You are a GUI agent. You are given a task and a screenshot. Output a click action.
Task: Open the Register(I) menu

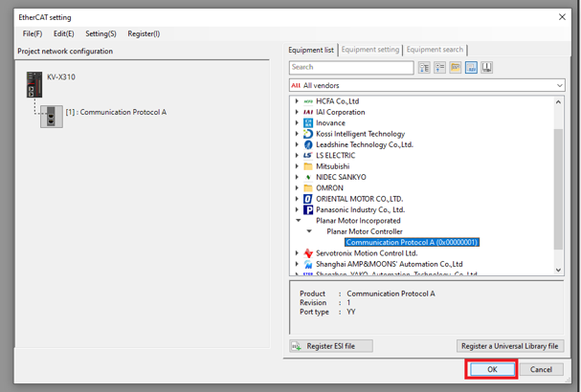click(144, 33)
